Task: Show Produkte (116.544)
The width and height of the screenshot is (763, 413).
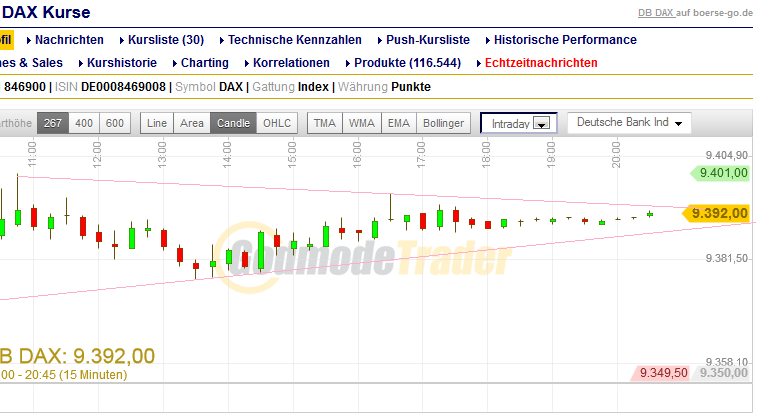Action: coord(407,63)
